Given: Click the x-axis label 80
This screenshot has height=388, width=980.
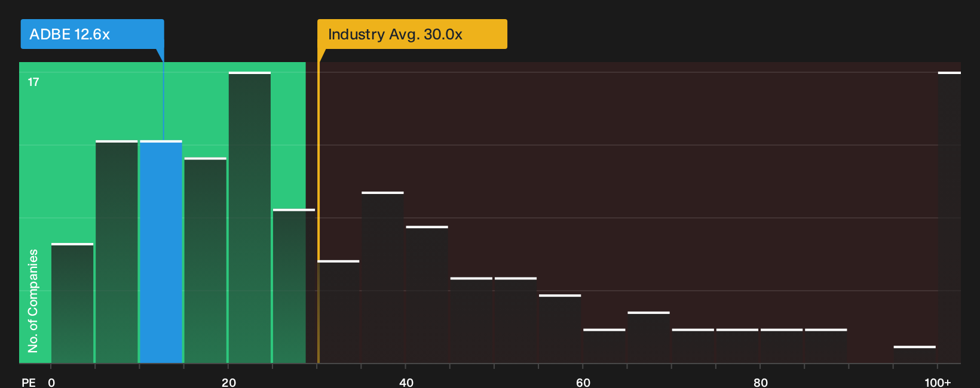Looking at the screenshot, I should click(760, 382).
